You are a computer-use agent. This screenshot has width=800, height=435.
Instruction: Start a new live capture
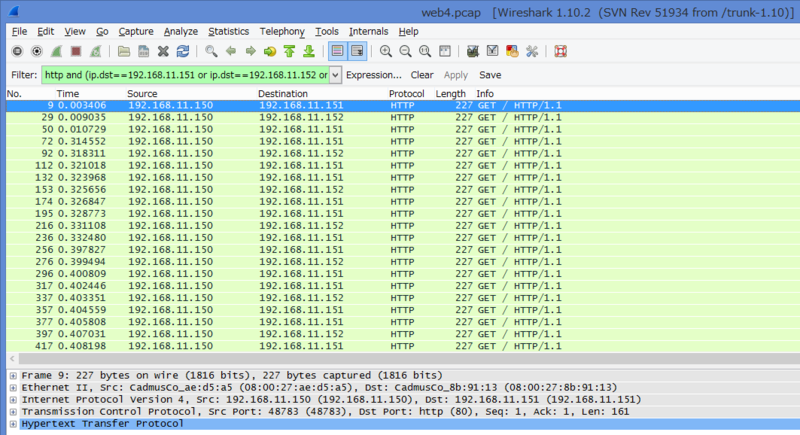[x=56, y=51]
